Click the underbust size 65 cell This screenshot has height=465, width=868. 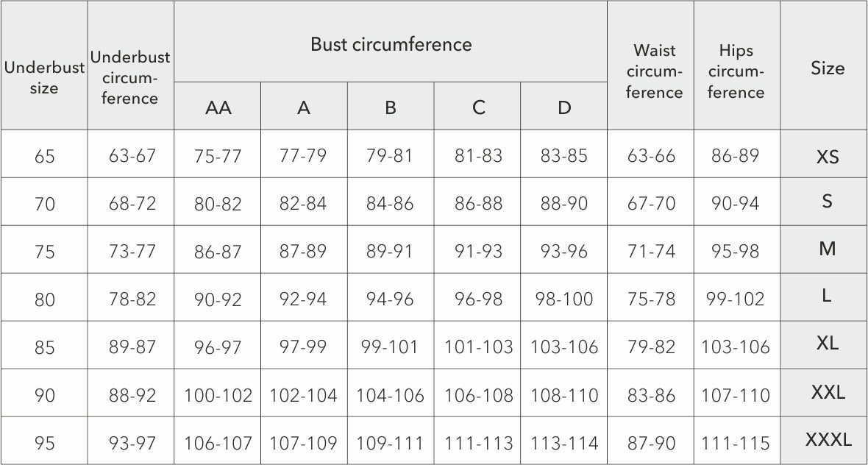click(x=44, y=157)
